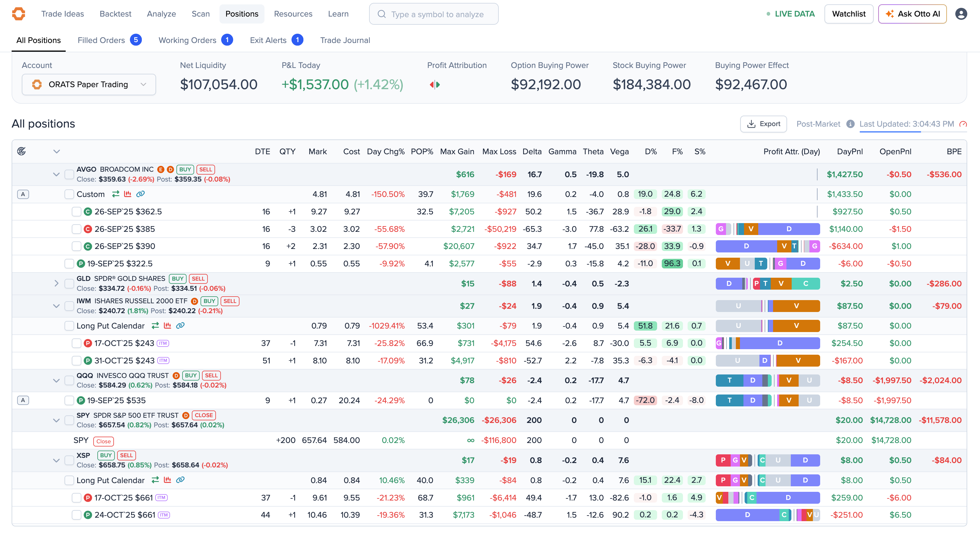Open the user profile avatar icon

[961, 14]
